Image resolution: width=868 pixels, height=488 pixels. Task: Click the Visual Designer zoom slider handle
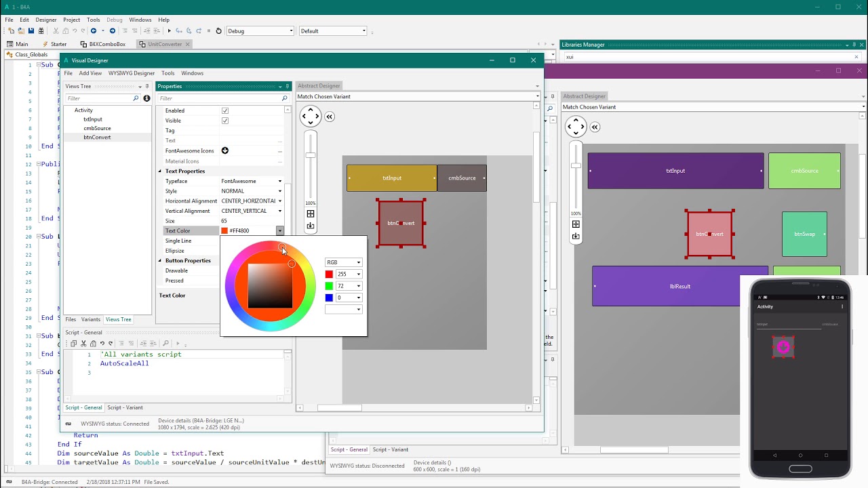pyautogui.click(x=311, y=155)
